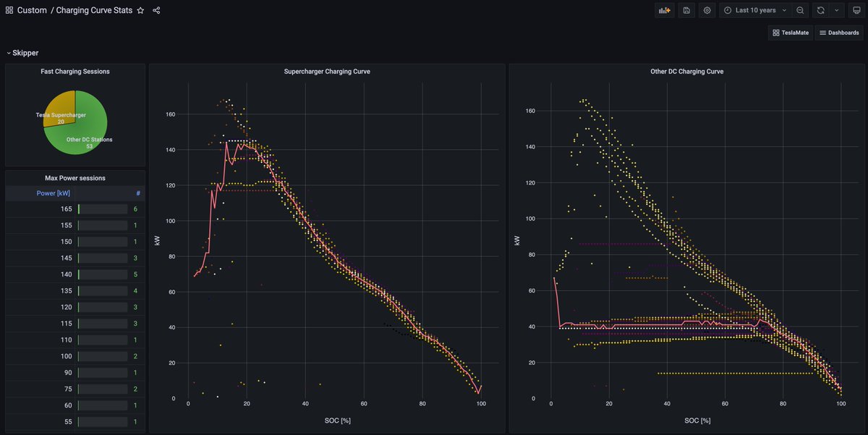The image size is (868, 435).
Task: Select the 55 power table cell
Action: click(x=40, y=421)
